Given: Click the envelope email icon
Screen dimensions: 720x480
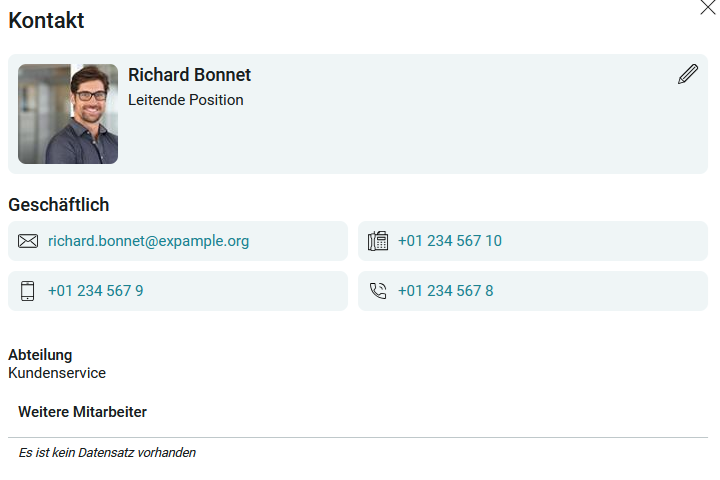Looking at the screenshot, I should pyautogui.click(x=28, y=241).
